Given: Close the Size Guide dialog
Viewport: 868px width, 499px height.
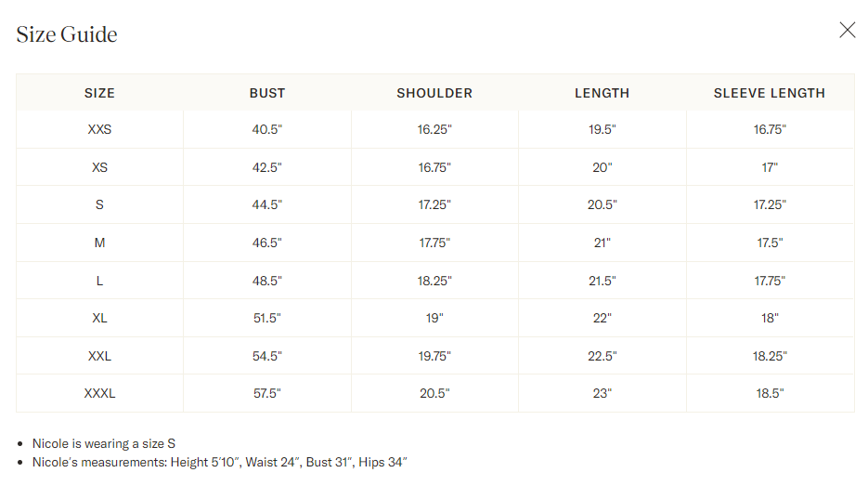Looking at the screenshot, I should (847, 31).
